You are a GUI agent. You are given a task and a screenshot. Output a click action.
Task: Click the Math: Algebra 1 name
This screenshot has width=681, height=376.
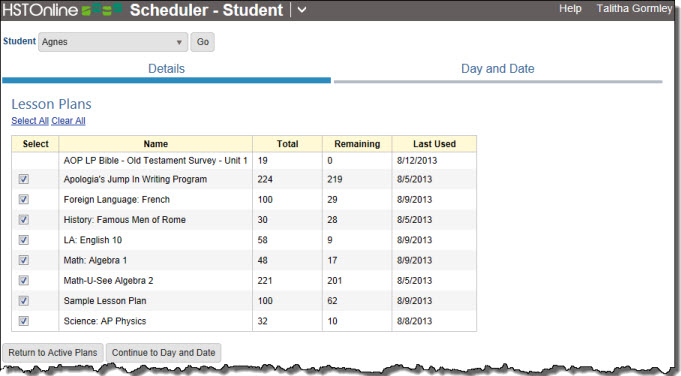(95, 261)
